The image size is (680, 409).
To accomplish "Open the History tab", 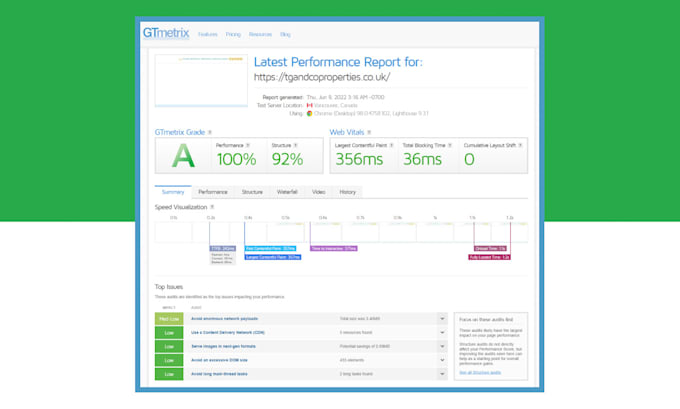I will coord(347,192).
